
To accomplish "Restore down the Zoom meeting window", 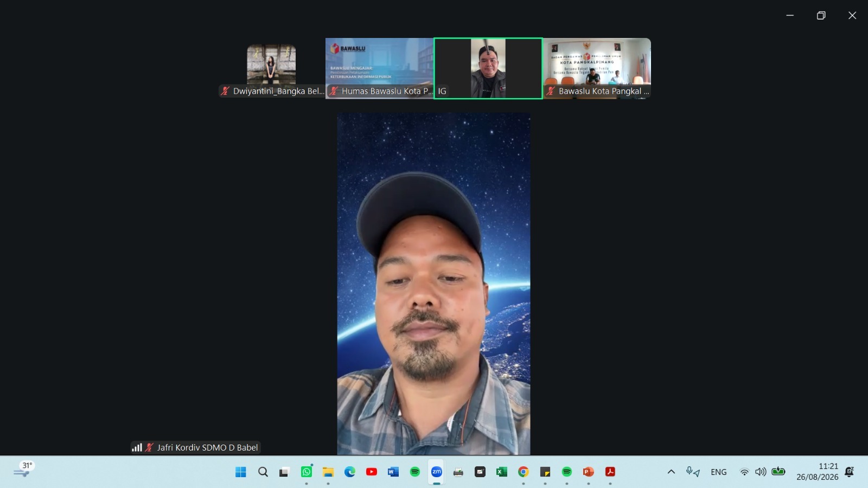I will (x=821, y=15).
